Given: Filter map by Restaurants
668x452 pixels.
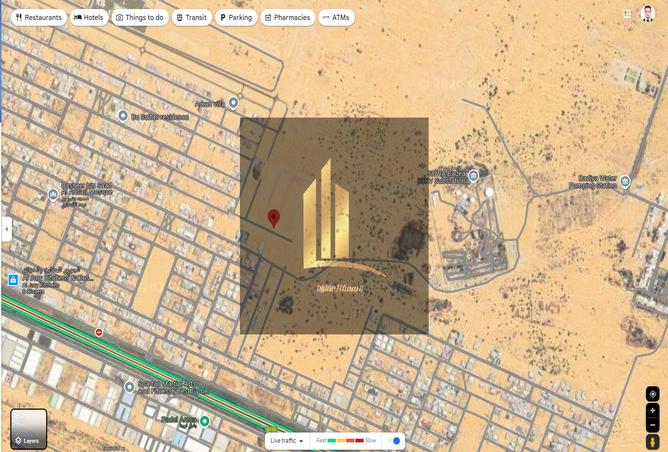Looking at the screenshot, I should tap(39, 17).
